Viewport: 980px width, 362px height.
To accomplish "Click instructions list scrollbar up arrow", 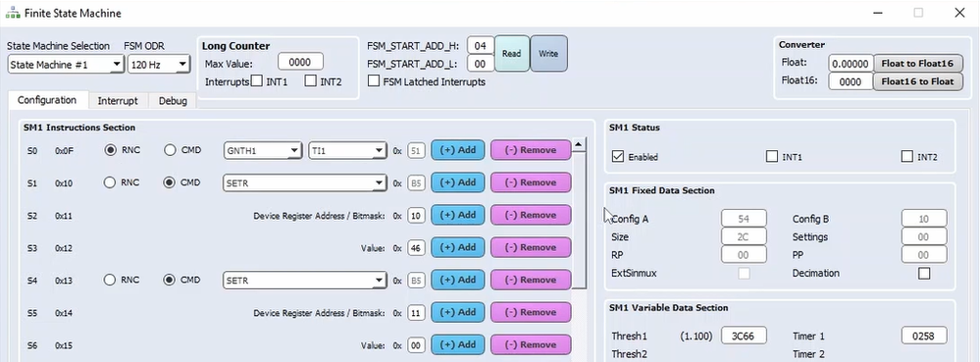I will (x=579, y=145).
